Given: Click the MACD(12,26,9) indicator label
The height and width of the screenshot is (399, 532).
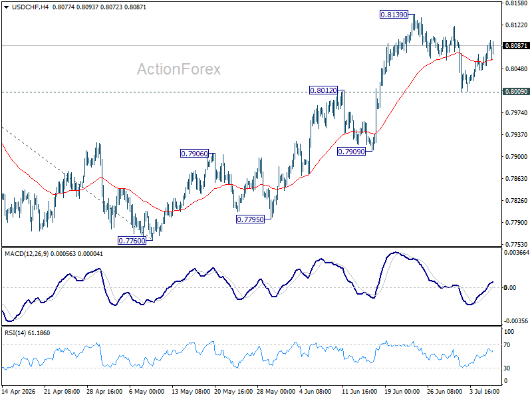Looking at the screenshot, I should pos(27,254).
